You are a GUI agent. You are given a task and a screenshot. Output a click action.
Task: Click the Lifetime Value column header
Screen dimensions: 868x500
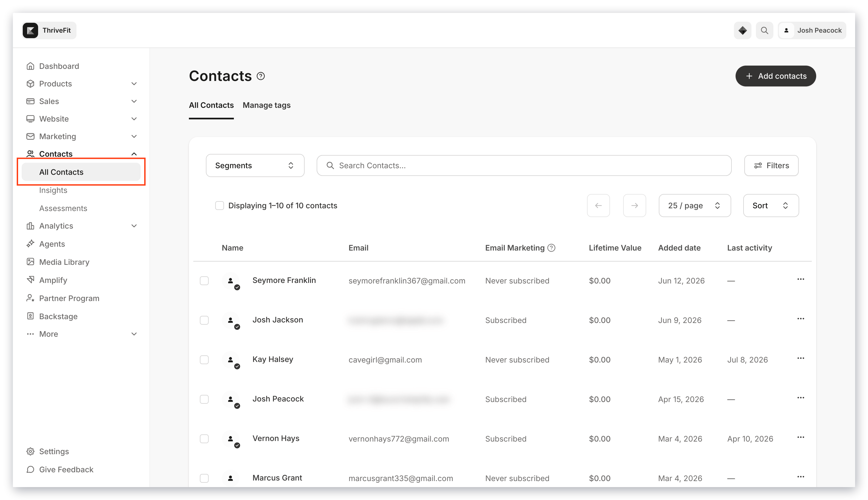tap(615, 248)
